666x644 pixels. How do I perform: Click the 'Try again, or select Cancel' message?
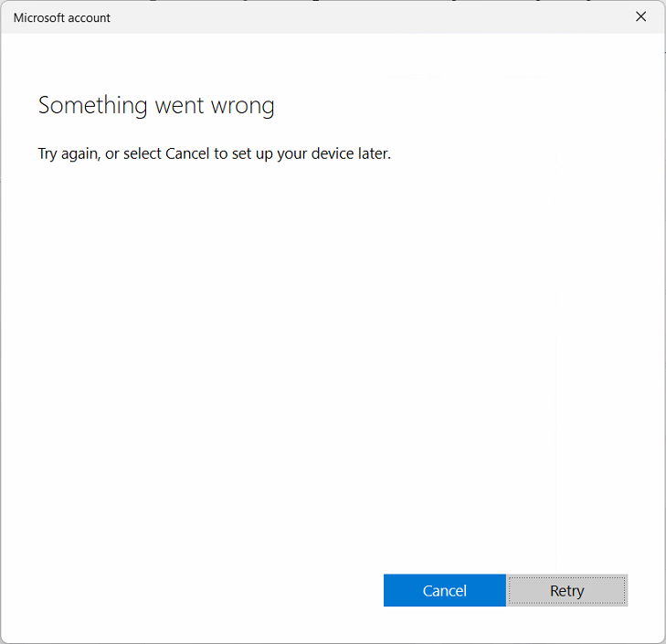click(x=215, y=153)
